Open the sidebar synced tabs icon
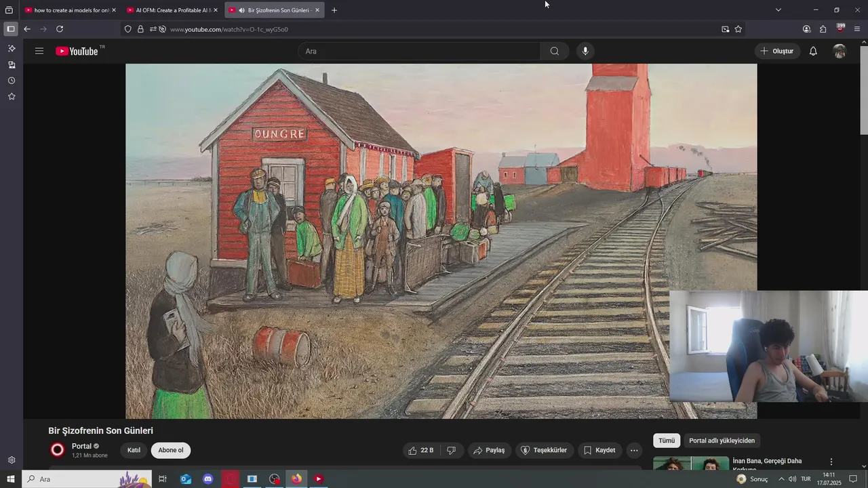This screenshot has height=488, width=868. [x=12, y=65]
